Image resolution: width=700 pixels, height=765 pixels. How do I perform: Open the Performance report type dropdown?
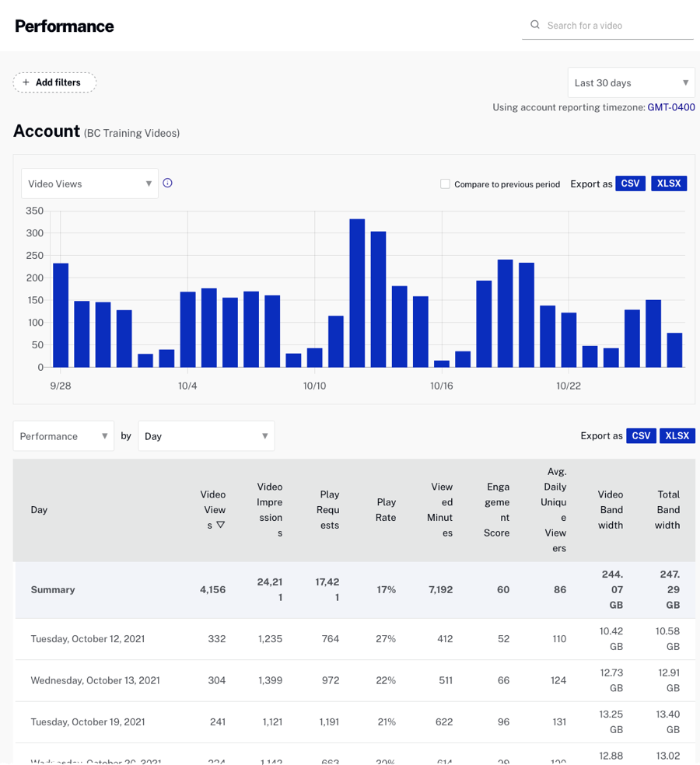(63, 436)
